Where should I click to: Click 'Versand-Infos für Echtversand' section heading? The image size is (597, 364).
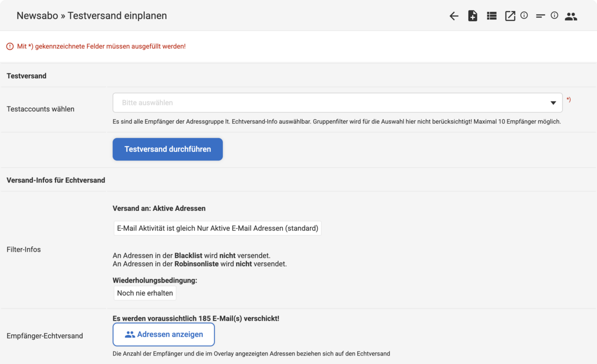coord(56,180)
